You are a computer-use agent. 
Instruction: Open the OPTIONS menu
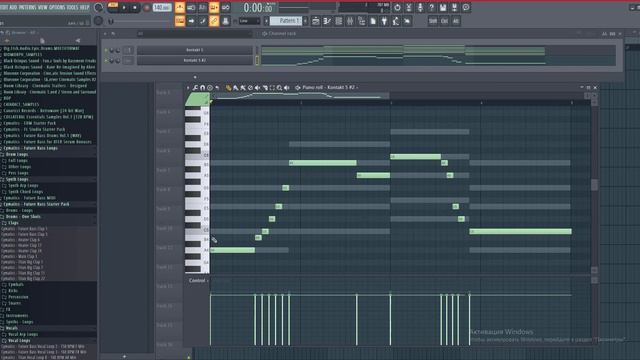57,7
